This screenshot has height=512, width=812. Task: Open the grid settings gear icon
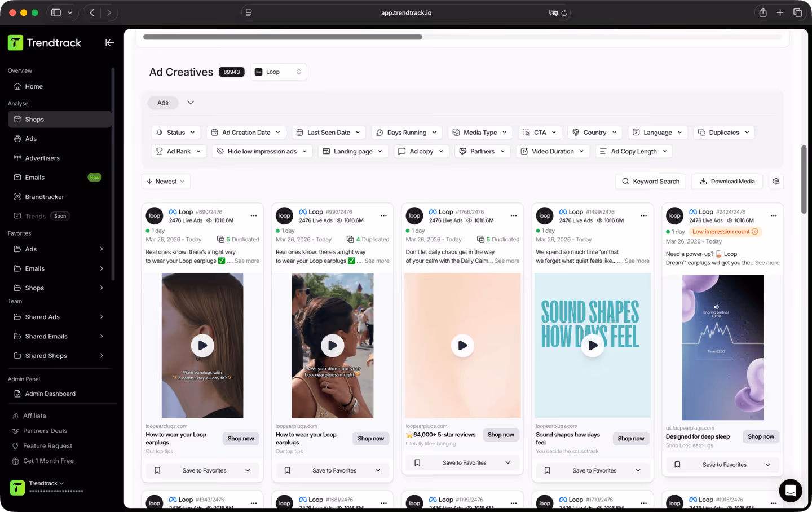pyautogui.click(x=776, y=181)
